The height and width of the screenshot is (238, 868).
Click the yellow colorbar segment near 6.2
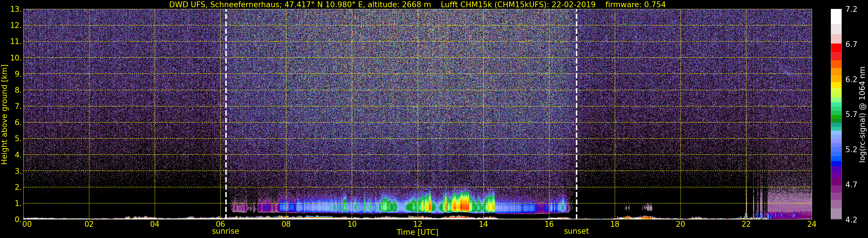[x=836, y=83]
